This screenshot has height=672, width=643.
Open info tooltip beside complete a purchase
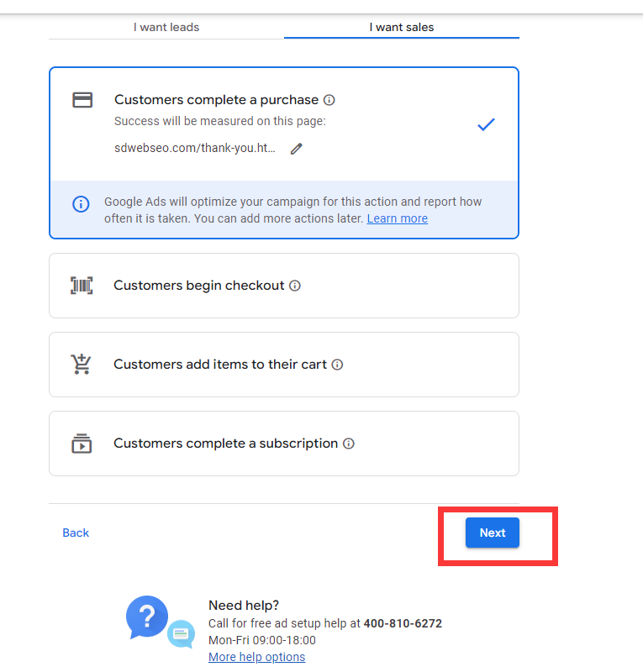(329, 100)
